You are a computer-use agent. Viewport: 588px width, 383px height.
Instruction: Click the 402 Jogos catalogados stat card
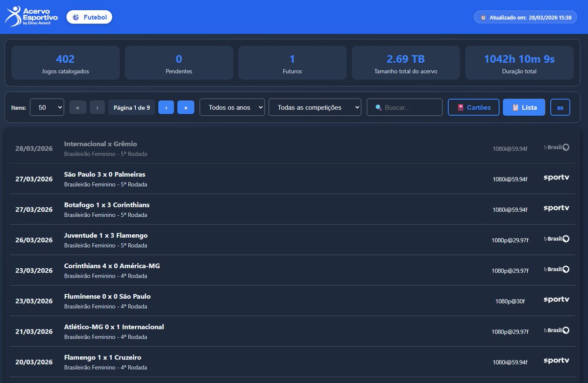click(65, 63)
